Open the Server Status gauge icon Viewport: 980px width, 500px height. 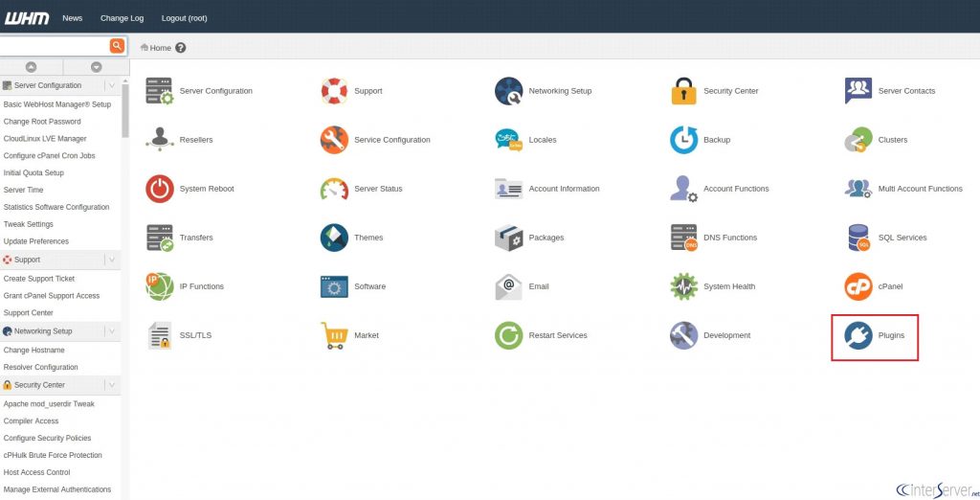[334, 189]
